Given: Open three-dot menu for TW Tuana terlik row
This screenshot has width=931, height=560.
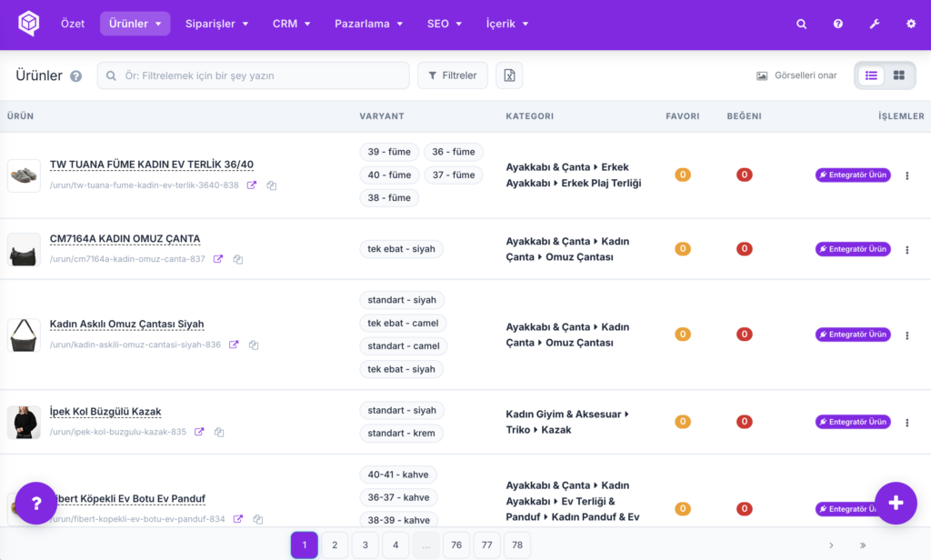Looking at the screenshot, I should [x=906, y=175].
